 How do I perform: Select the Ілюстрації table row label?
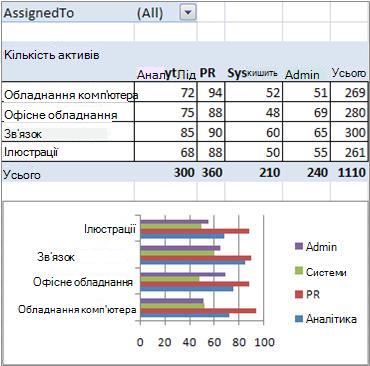[31, 152]
